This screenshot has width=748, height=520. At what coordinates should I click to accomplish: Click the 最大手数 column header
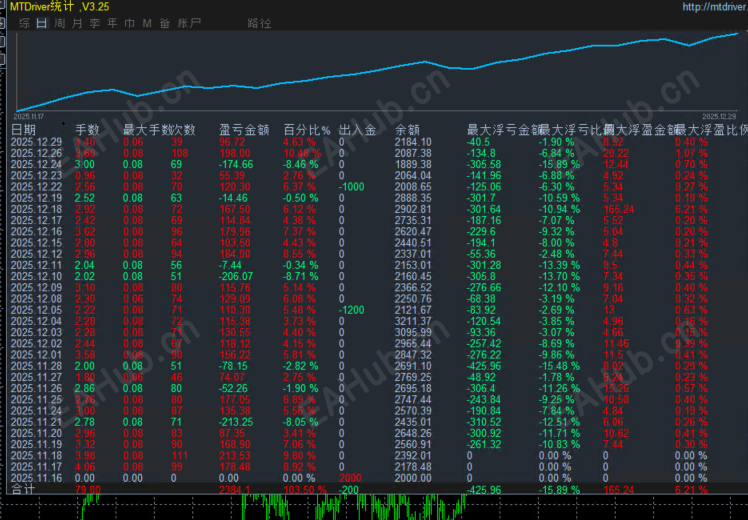(x=147, y=130)
